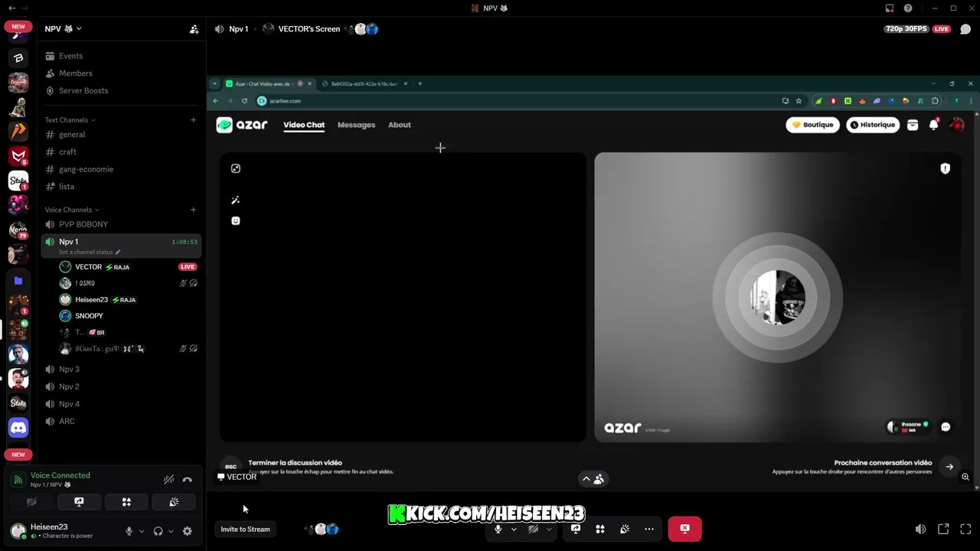This screenshot has width=980, height=551.
Task: Click the shield report icon on Azar video
Action: coord(945,168)
